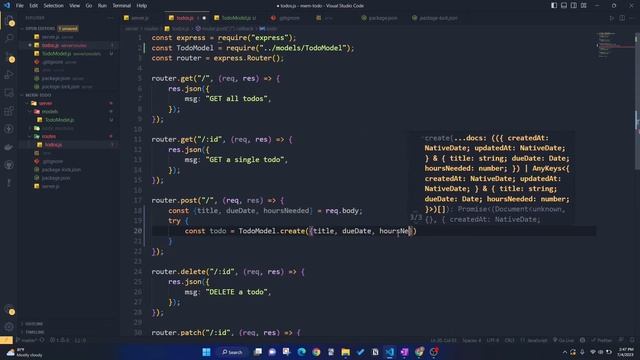Open Explorer more actions ellipsis
Image resolution: width=640 pixels, height=360 pixels.
click(x=110, y=18)
